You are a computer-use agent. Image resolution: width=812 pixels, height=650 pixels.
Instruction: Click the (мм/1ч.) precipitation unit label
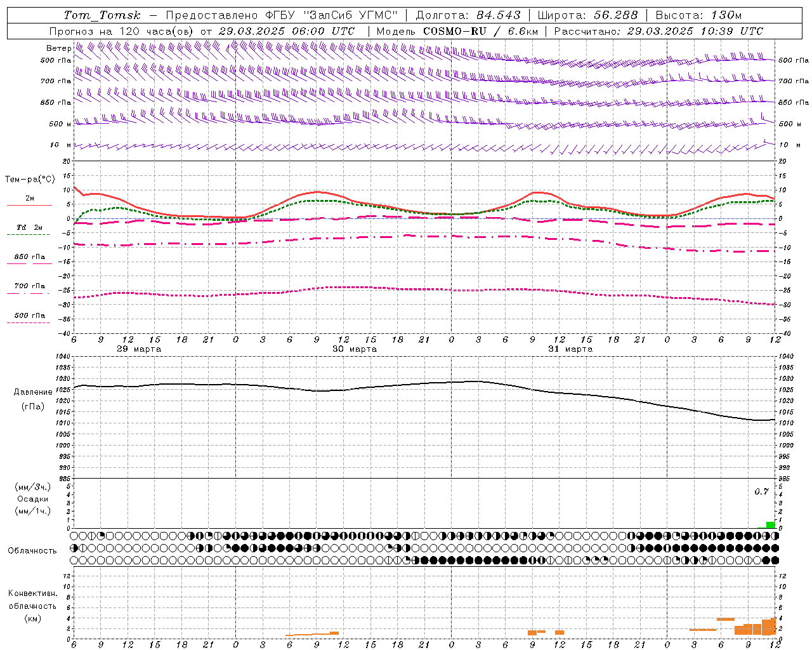33,511
